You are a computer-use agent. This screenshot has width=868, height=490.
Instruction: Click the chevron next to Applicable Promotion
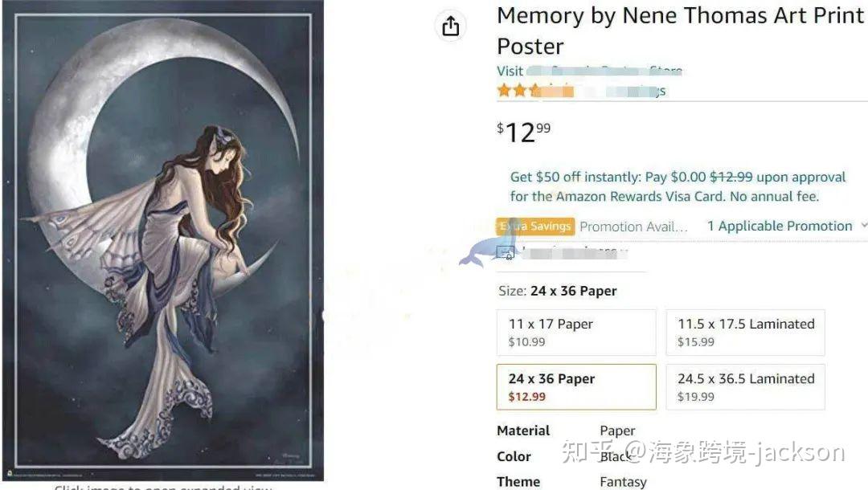863,227
